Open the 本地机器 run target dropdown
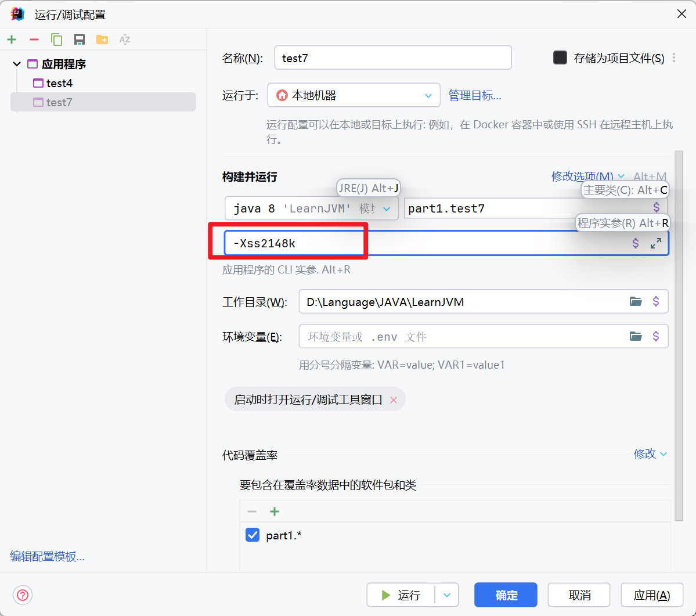Viewport: 696px width, 616px height. click(x=428, y=95)
